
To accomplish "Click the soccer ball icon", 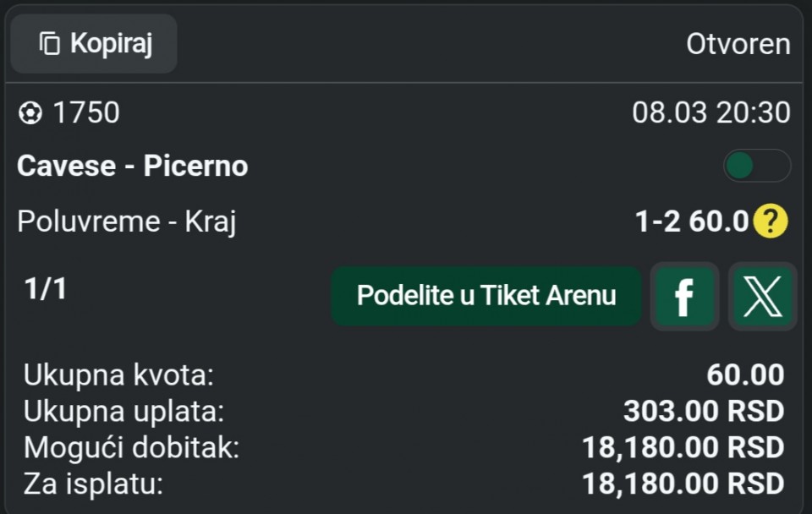I will point(30,113).
